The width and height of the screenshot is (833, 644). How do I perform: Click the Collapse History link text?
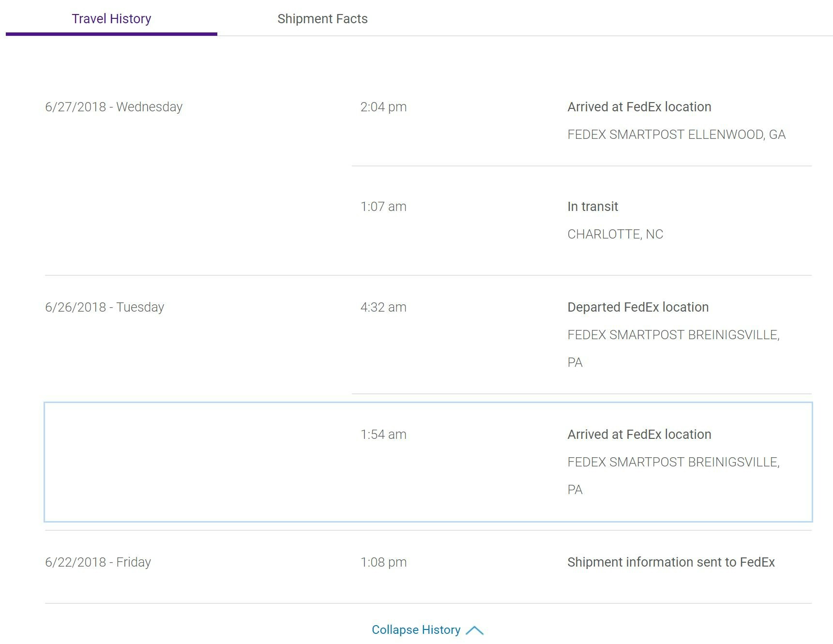point(416,629)
